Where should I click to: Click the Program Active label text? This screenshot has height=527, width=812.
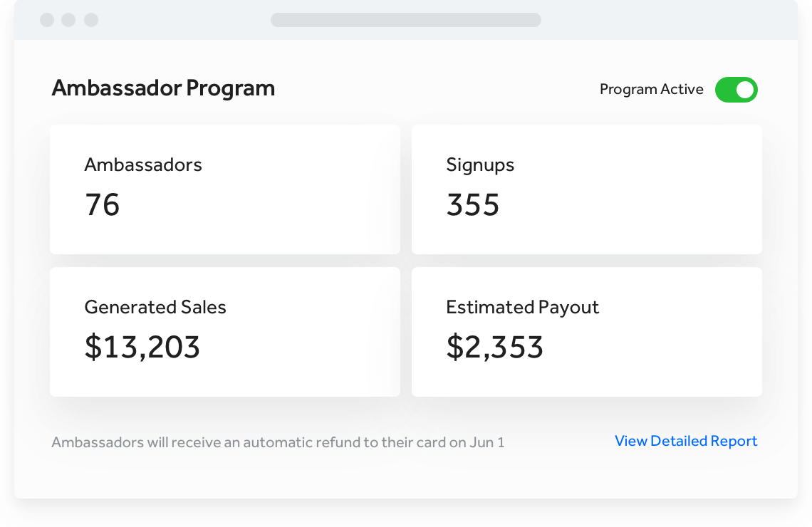[651, 90]
